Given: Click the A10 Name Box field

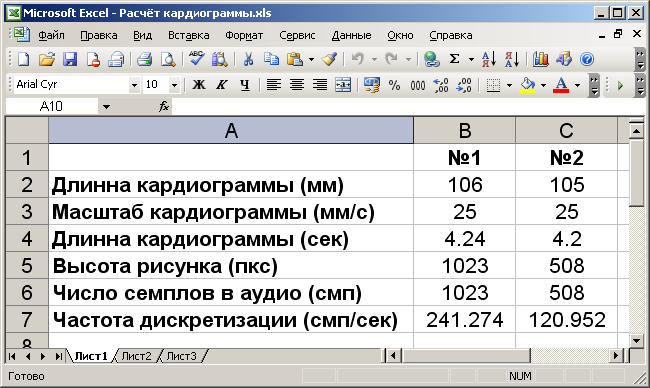Looking at the screenshot, I should coord(52,107).
